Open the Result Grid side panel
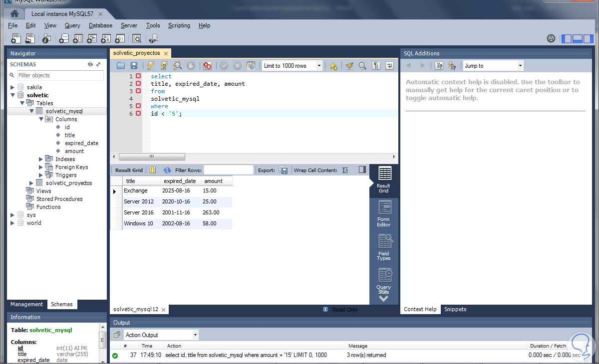Image resolution: width=599 pixels, height=364 pixels. click(x=383, y=180)
